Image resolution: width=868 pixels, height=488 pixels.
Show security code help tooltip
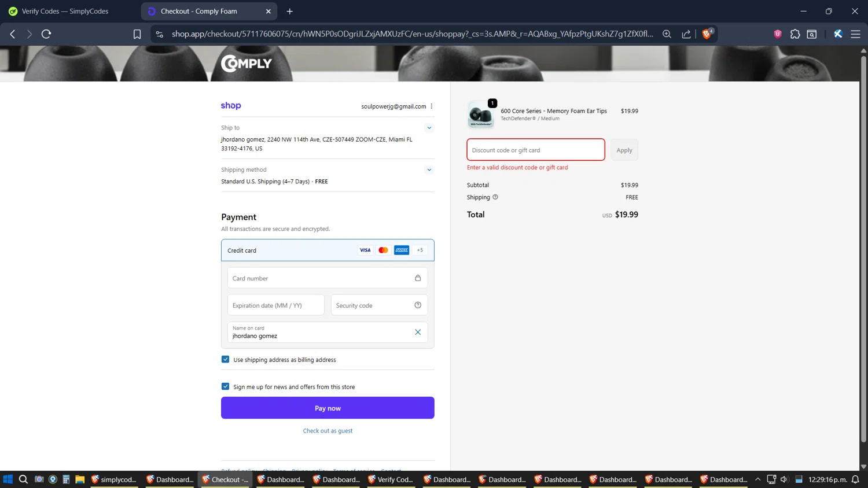[418, 305]
